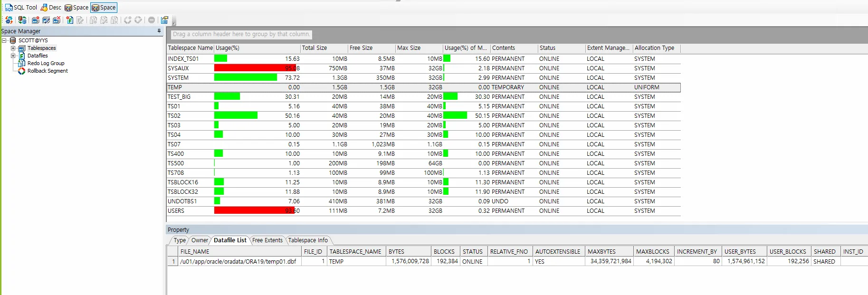
Task: Sort by the Max Size column header
Action: click(419, 48)
